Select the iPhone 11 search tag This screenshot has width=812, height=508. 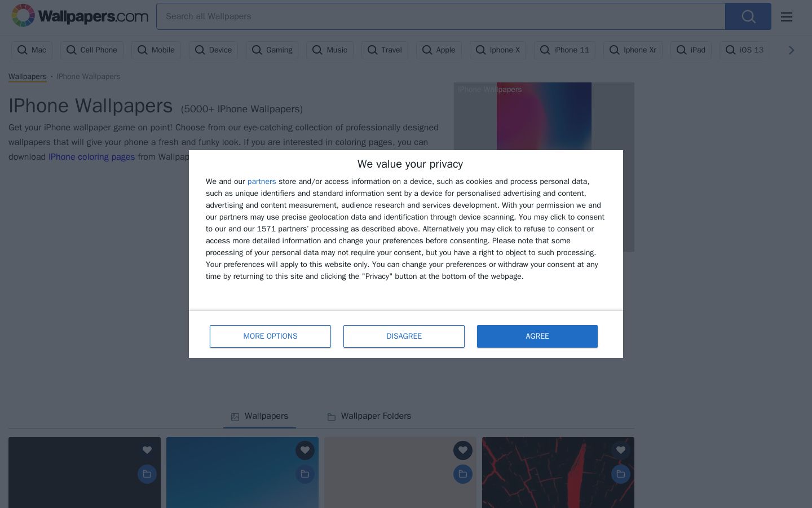[x=564, y=50]
